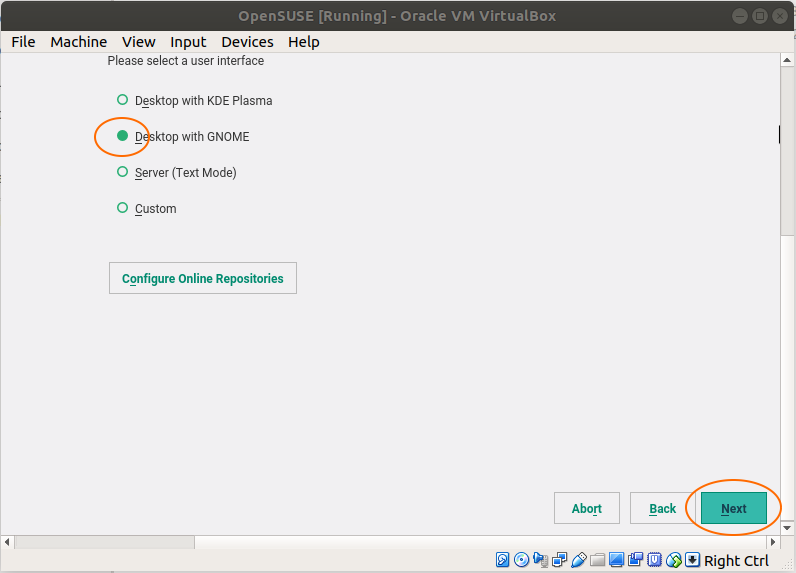Open the File menu
Image resolution: width=796 pixels, height=573 pixels.
point(23,42)
